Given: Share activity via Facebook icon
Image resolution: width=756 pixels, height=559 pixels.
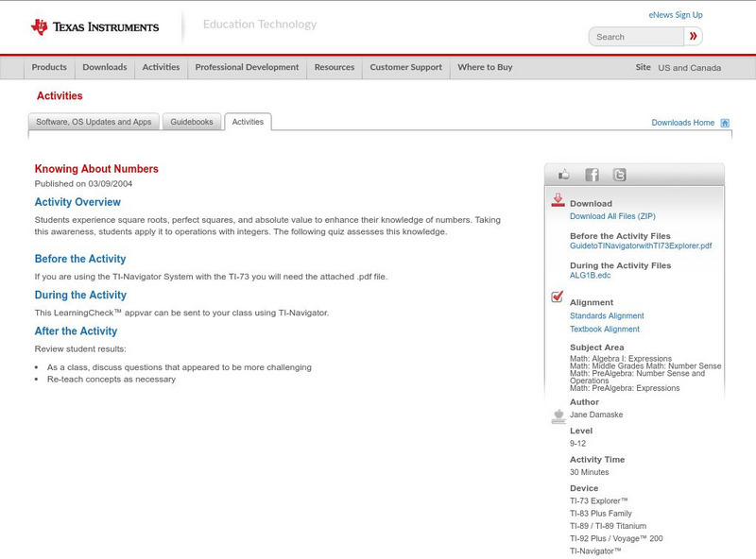Looking at the screenshot, I should pyautogui.click(x=592, y=175).
